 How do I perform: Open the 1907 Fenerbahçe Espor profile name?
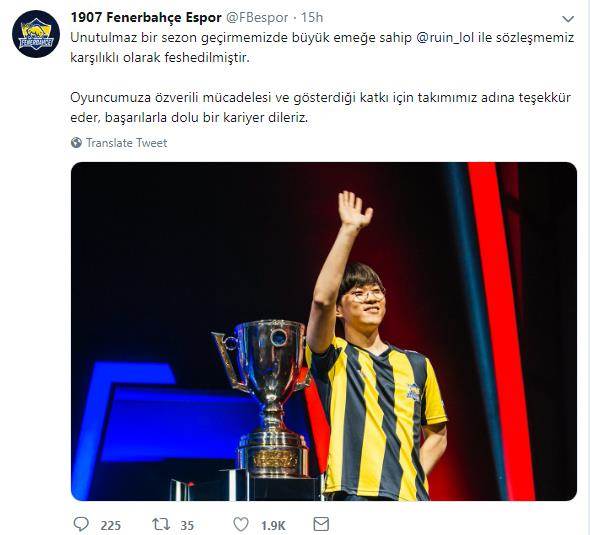pos(146,17)
